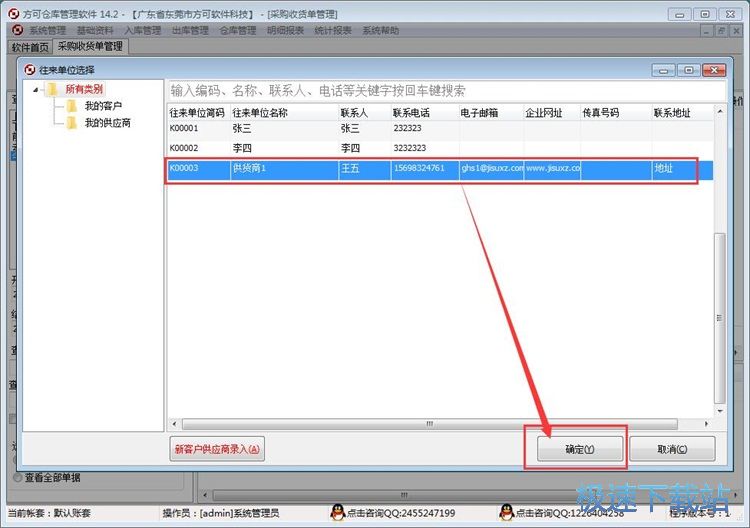Image resolution: width=750 pixels, height=528 pixels.
Task: Click the table scroll down arrow
Action: click(719, 411)
